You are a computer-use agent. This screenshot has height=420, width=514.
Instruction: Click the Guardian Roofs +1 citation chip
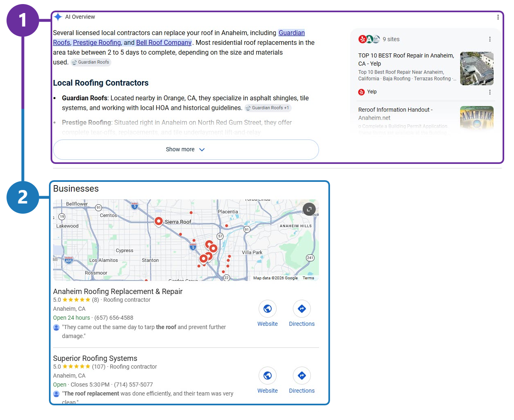point(268,108)
